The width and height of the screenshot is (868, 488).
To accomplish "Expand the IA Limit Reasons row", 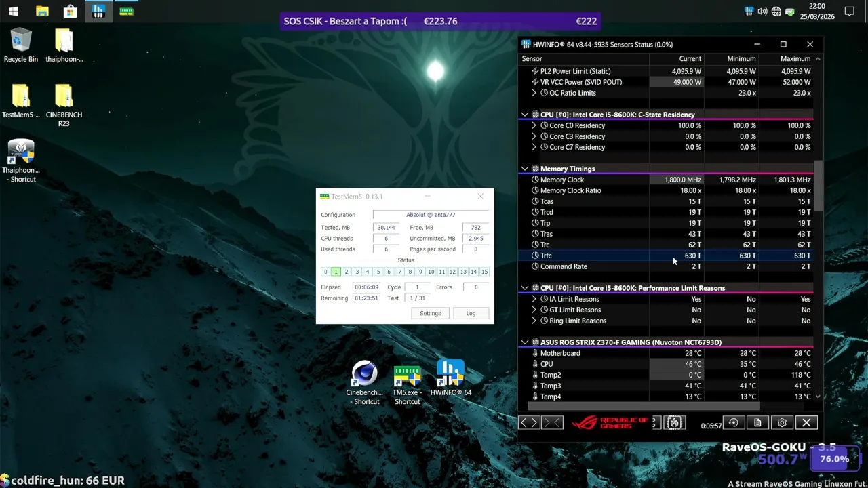I will [x=534, y=299].
